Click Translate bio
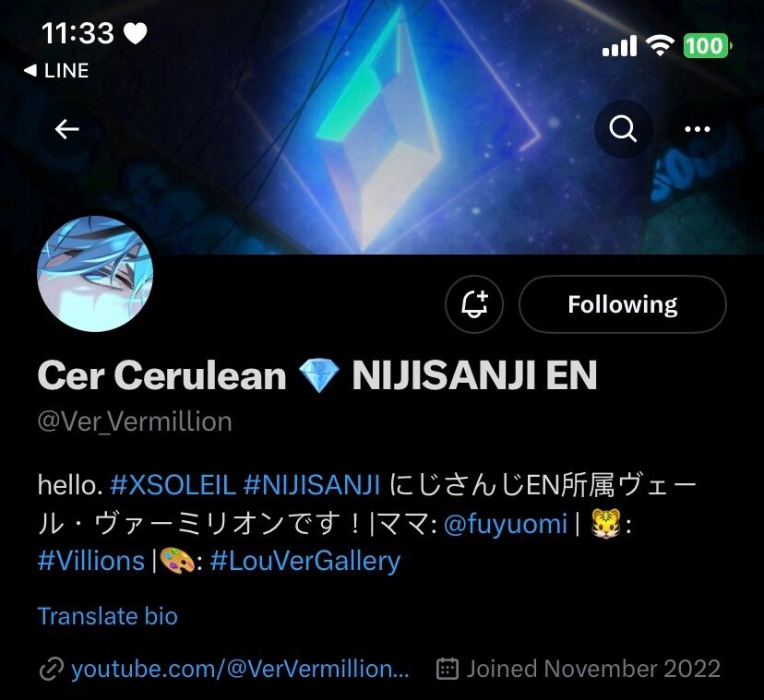The image size is (764, 700). (108, 616)
